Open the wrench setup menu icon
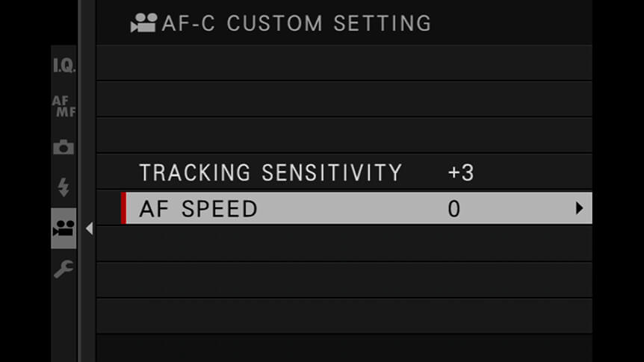The width and height of the screenshot is (644, 362). 64,269
